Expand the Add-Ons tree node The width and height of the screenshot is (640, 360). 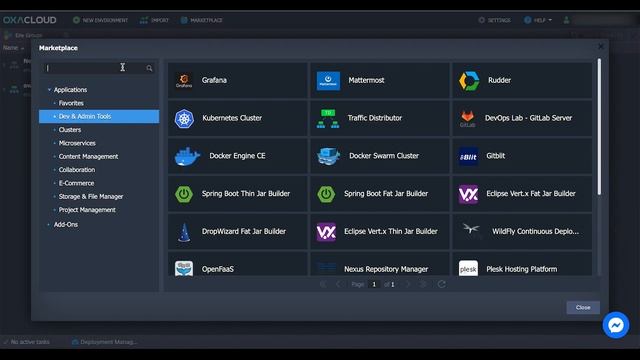tap(49, 224)
